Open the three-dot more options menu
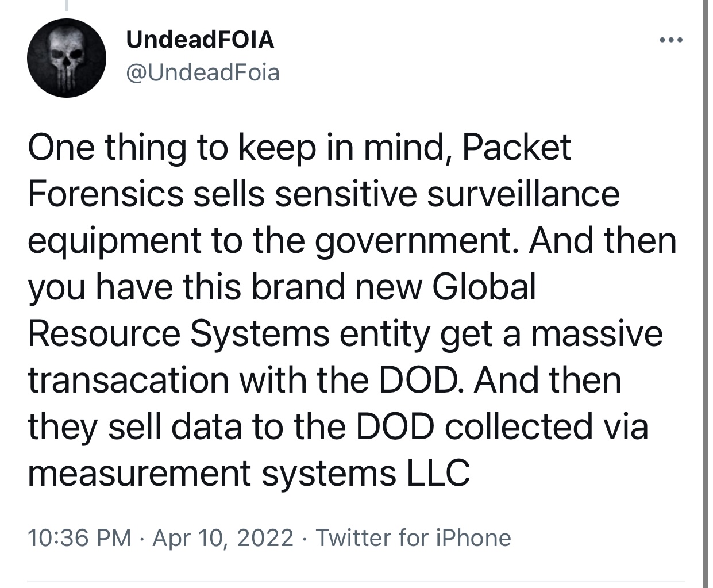The height and width of the screenshot is (588, 713). coord(670,41)
